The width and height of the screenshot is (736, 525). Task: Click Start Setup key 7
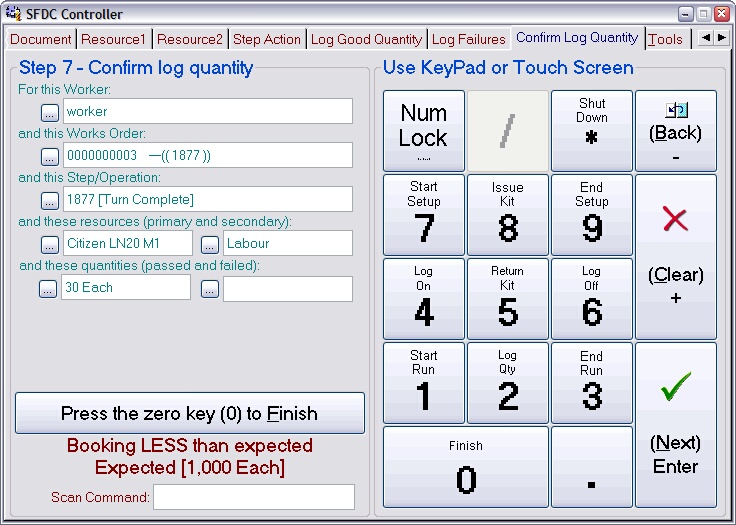click(424, 215)
